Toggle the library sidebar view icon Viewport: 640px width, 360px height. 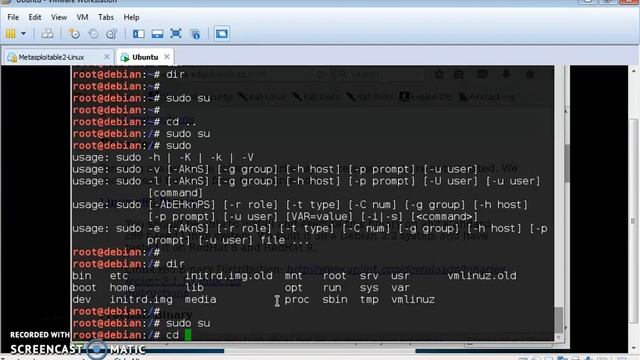(x=138, y=33)
